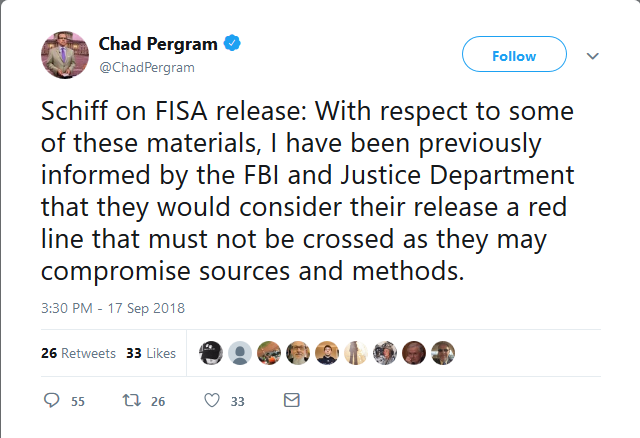The width and height of the screenshot is (640, 438).
Task: Open the @ChadPergram handle link
Action: [147, 67]
